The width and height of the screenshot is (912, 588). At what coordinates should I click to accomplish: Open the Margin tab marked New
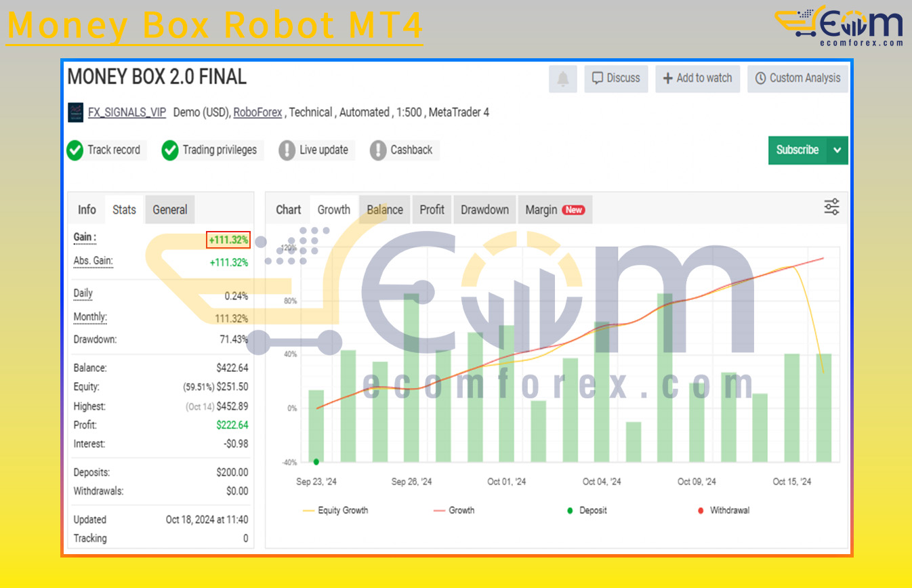554,210
